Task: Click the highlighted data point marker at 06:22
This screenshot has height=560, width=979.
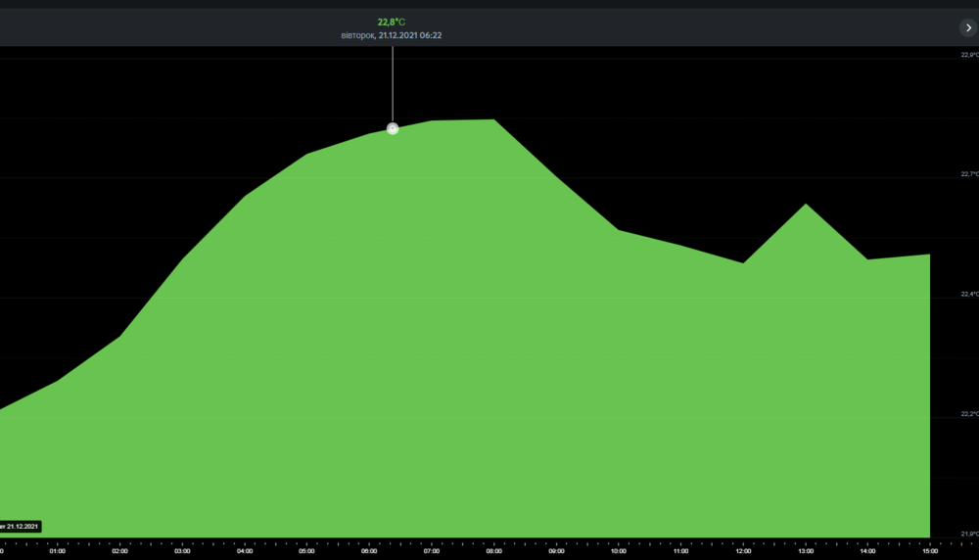Action: coord(393,128)
